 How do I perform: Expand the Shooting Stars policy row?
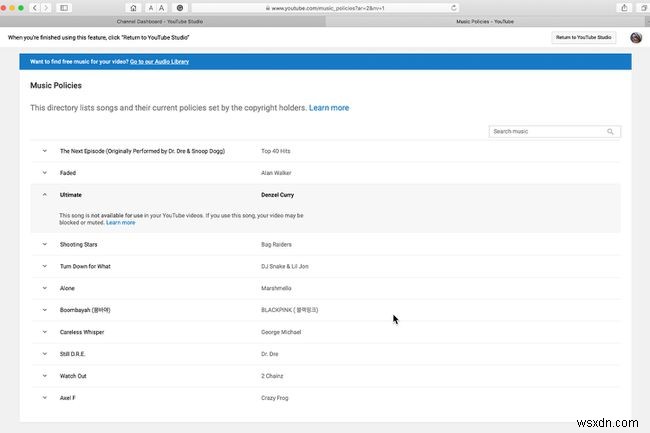(x=44, y=243)
